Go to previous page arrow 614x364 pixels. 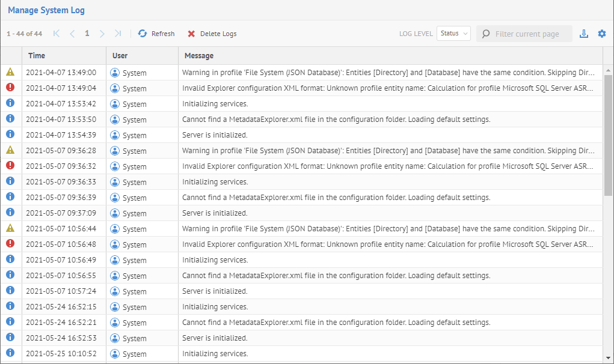point(72,34)
